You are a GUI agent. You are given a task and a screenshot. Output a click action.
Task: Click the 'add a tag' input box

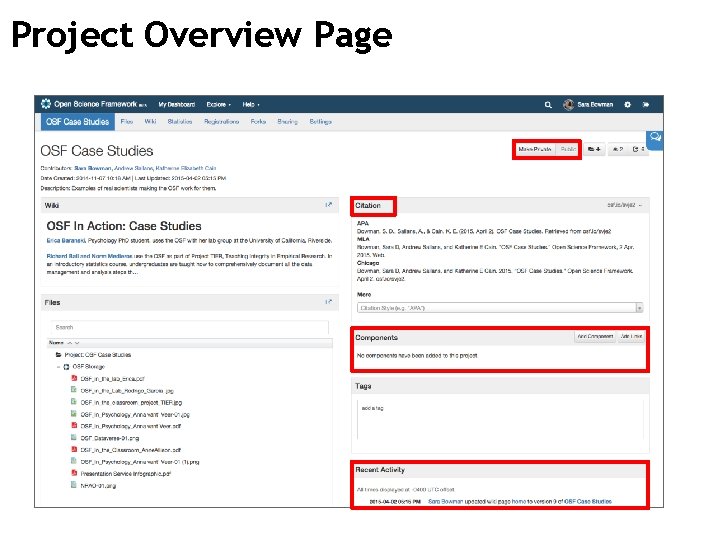click(x=500, y=420)
